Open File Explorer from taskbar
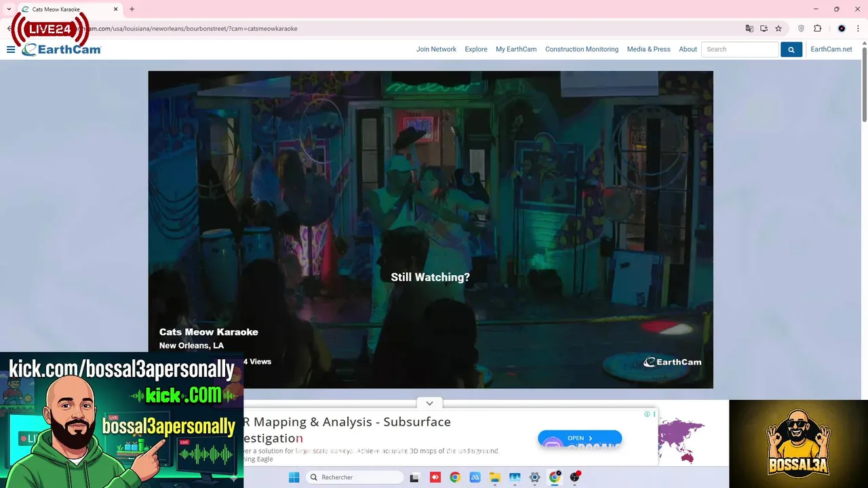Image resolution: width=868 pixels, height=488 pixels. (494, 477)
